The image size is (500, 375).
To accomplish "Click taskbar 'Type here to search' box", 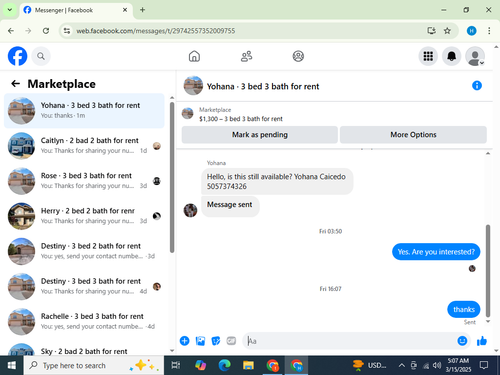I will pyautogui.click(x=94, y=365).
